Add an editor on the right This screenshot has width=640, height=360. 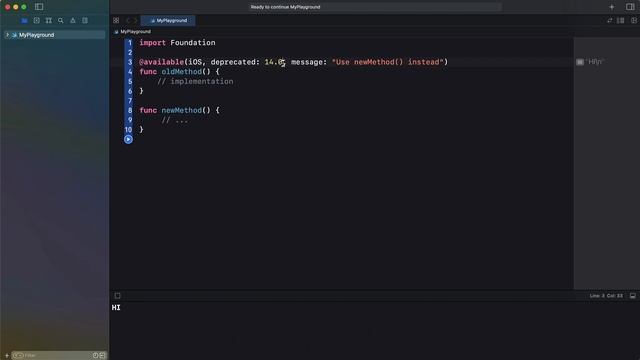pos(633,20)
